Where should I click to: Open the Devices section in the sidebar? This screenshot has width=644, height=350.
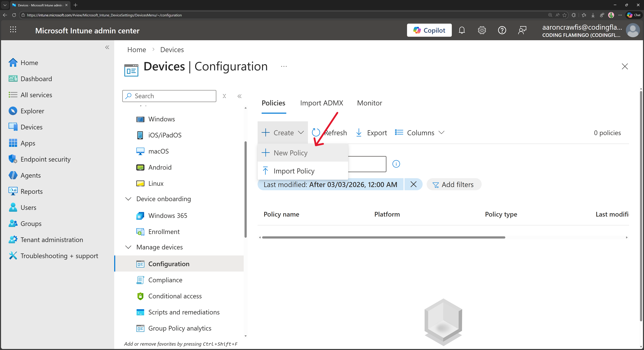(31, 127)
